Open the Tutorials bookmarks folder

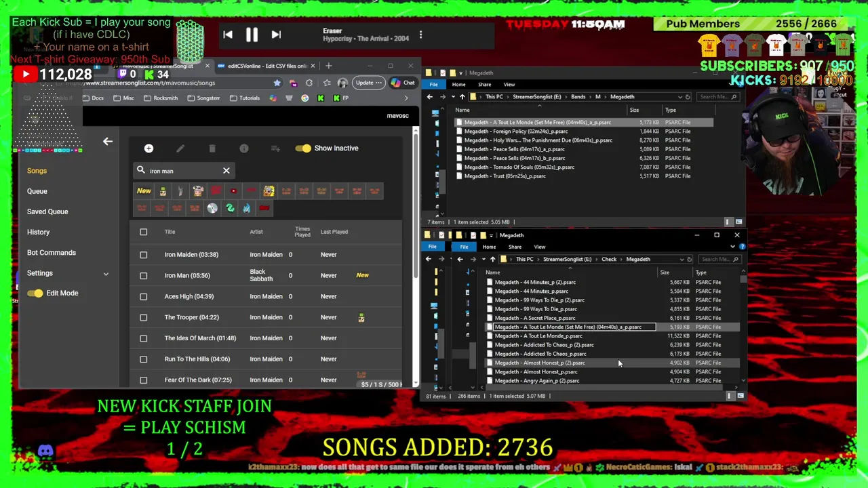point(244,98)
